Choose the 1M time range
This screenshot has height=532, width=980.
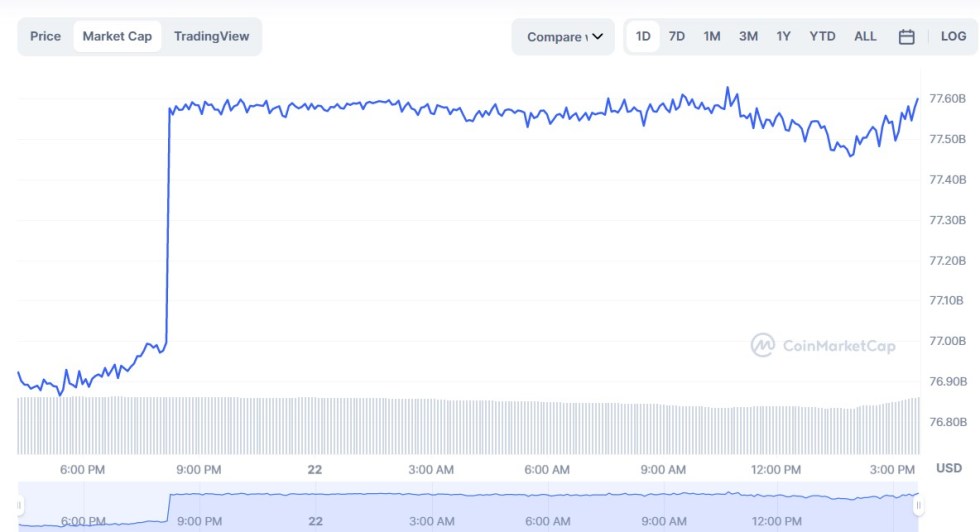(712, 37)
